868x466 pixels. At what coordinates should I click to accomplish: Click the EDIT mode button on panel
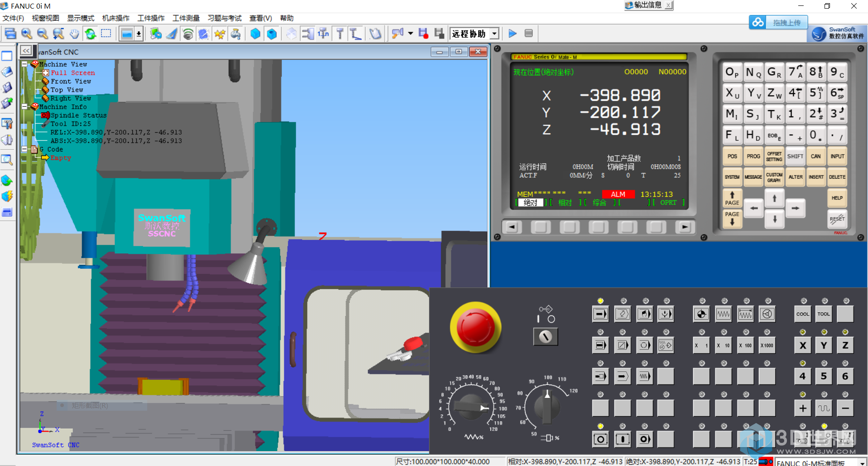622,314
